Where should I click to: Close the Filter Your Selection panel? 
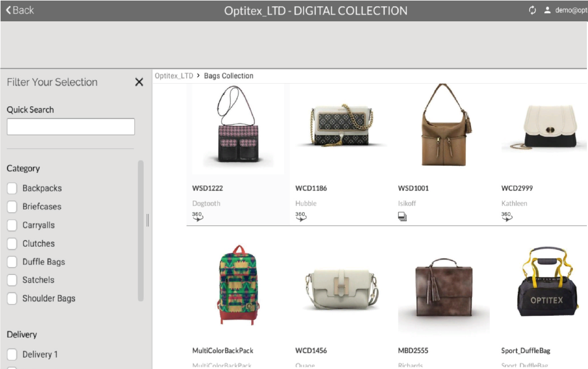[139, 82]
